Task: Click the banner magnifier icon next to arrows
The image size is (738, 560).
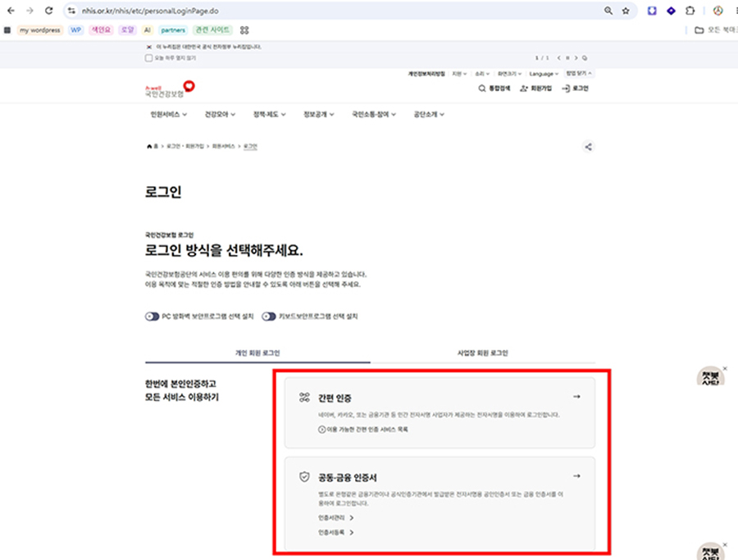Action: (585, 58)
